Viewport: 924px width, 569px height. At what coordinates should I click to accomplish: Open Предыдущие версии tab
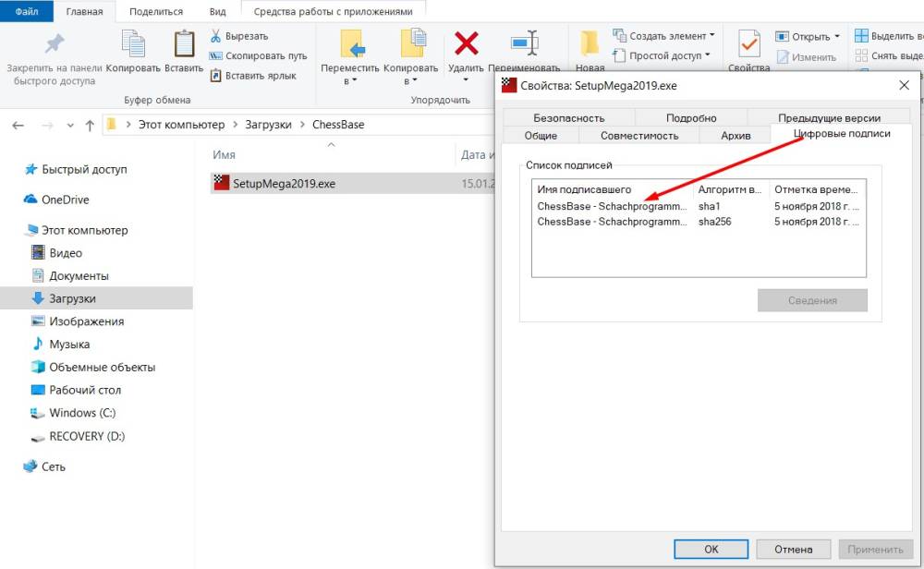click(x=829, y=118)
